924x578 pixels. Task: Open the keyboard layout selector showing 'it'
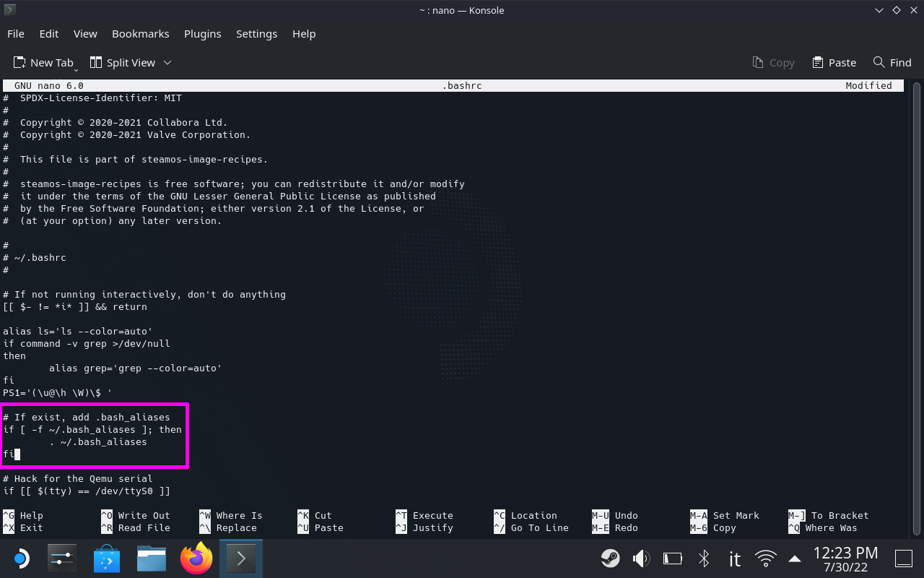pyautogui.click(x=733, y=558)
